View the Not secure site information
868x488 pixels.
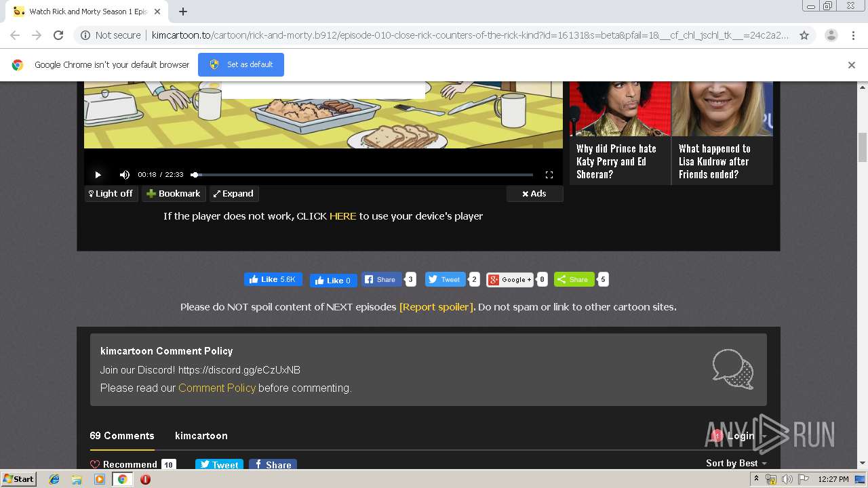(111, 35)
